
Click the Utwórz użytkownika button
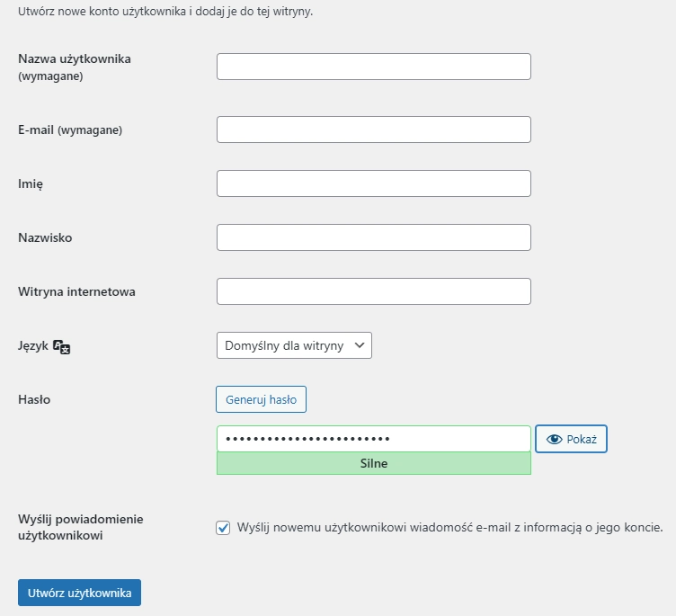tap(79, 593)
